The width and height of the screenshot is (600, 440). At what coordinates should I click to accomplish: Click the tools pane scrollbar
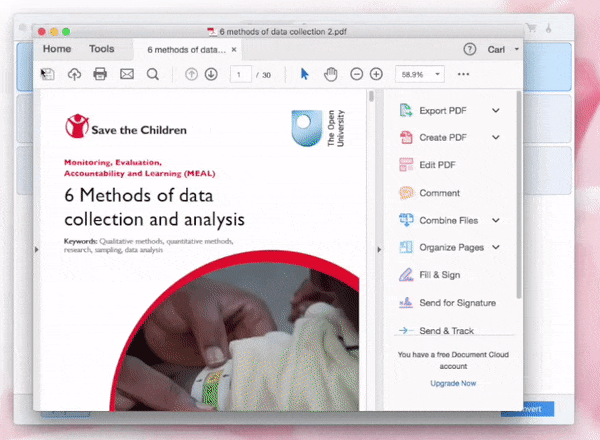pos(519,194)
